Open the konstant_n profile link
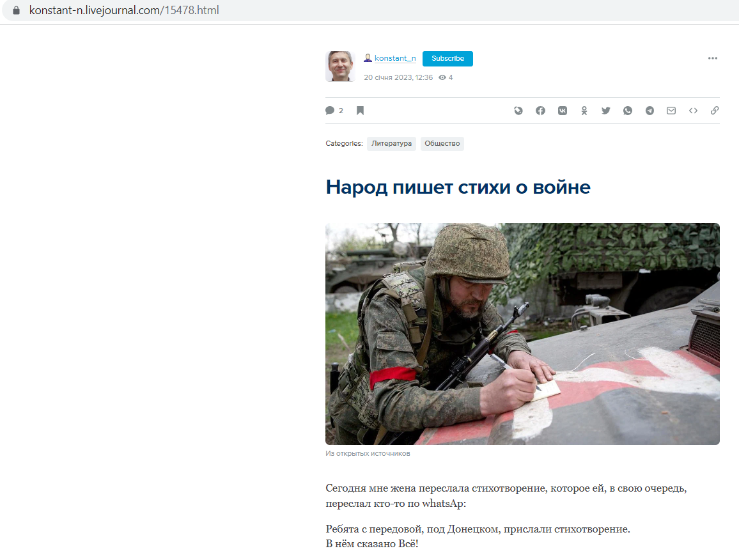The width and height of the screenshot is (739, 560). coord(395,58)
